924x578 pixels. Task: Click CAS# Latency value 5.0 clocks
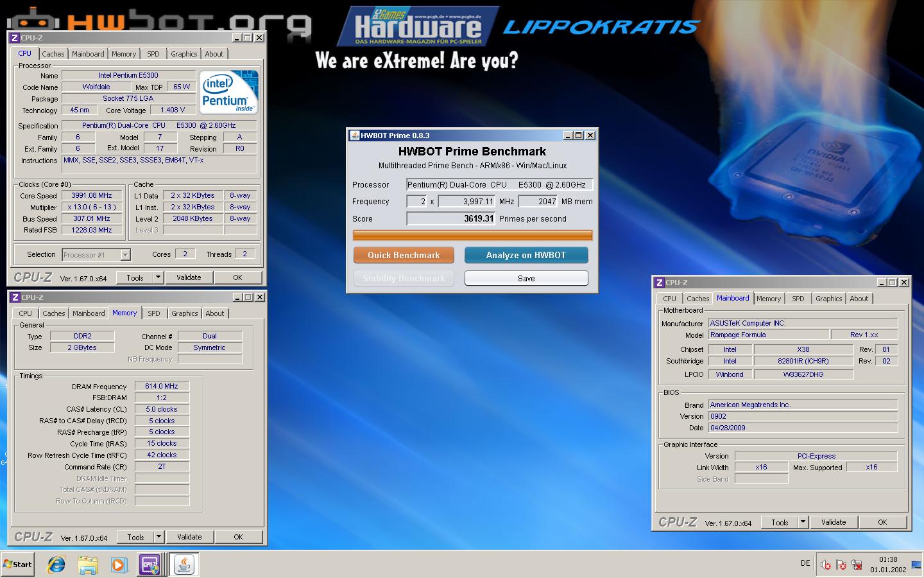[x=162, y=409]
